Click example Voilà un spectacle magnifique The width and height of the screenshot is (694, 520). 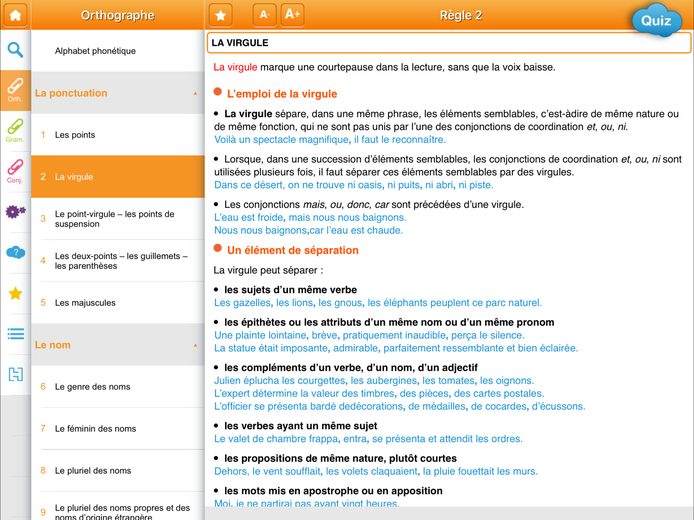point(330,139)
